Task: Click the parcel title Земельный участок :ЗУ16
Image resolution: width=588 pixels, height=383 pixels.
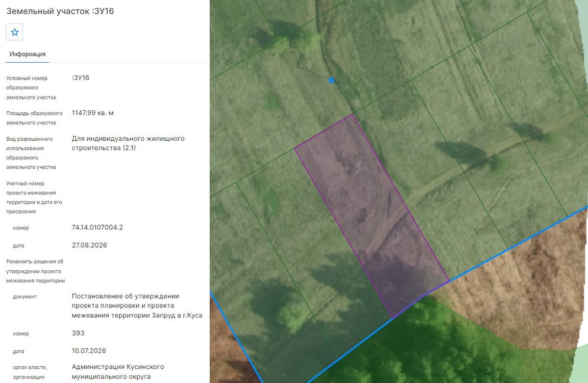Action: [x=60, y=11]
